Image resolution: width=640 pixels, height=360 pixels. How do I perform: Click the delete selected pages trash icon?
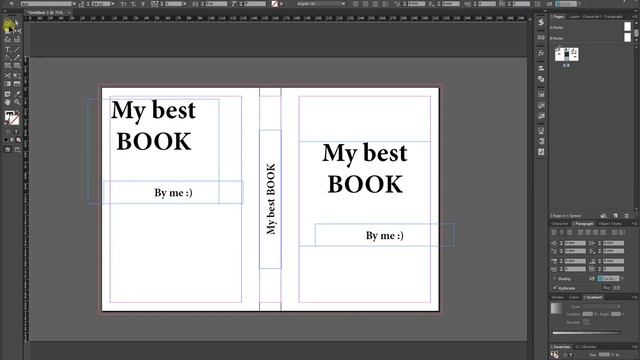(x=627, y=216)
